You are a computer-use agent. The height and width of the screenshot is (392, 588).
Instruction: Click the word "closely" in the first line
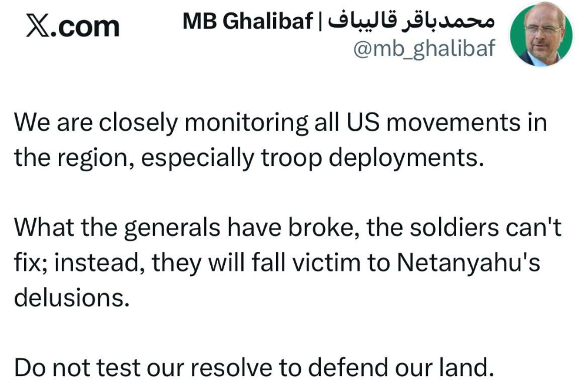[136, 123]
